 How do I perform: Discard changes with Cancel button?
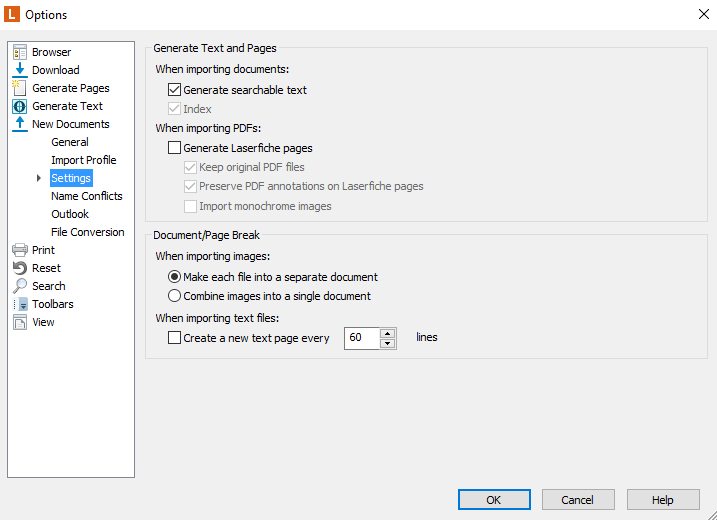[x=578, y=499]
